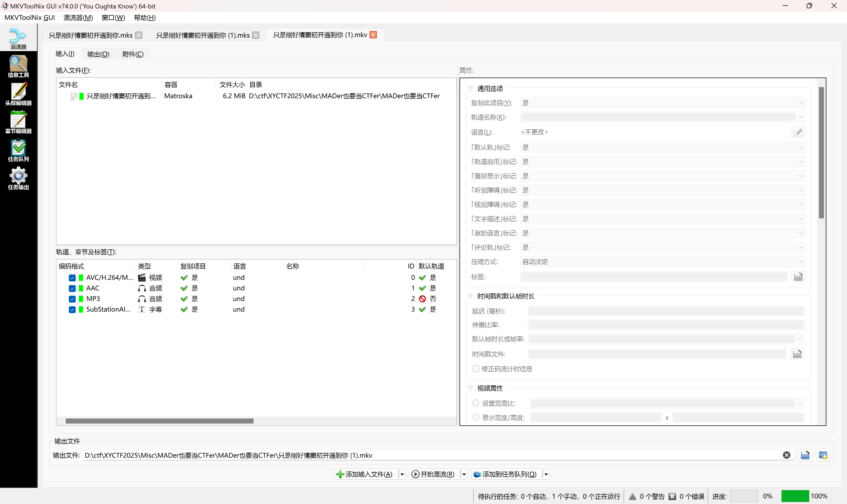This screenshot has height=504, width=847.
Task: Open dropdown arrow beside 开始混流 button
Action: pyautogui.click(x=464, y=474)
